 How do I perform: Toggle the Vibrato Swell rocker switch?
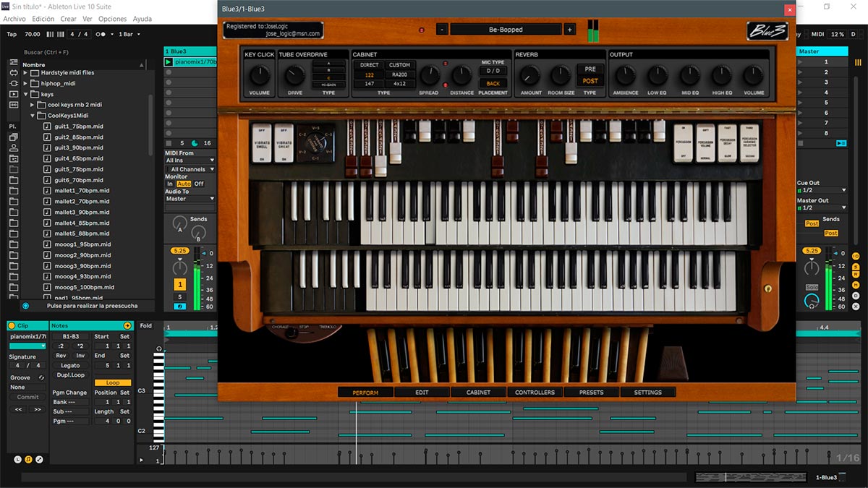(261, 142)
